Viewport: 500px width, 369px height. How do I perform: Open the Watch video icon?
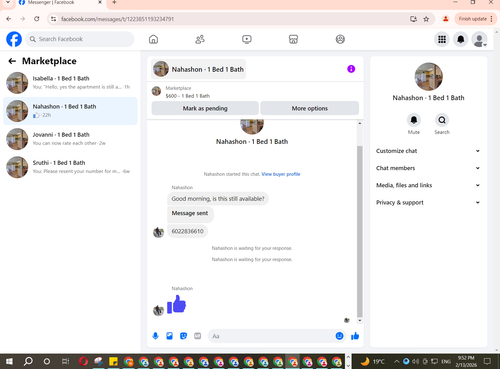pyautogui.click(x=247, y=39)
